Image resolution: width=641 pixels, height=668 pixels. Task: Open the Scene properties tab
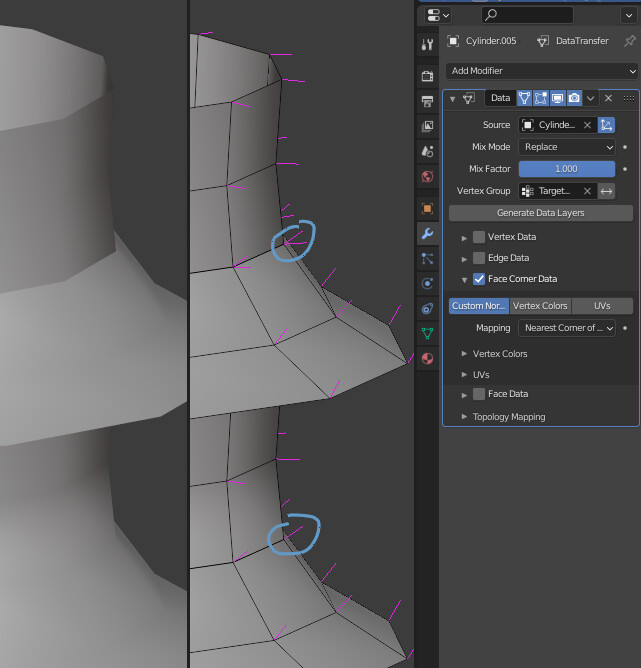[x=427, y=151]
